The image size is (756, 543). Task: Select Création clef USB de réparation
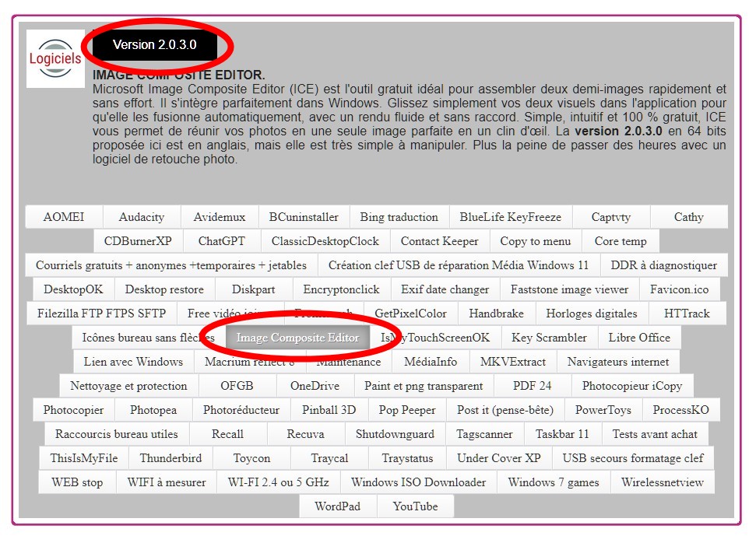[x=459, y=265]
